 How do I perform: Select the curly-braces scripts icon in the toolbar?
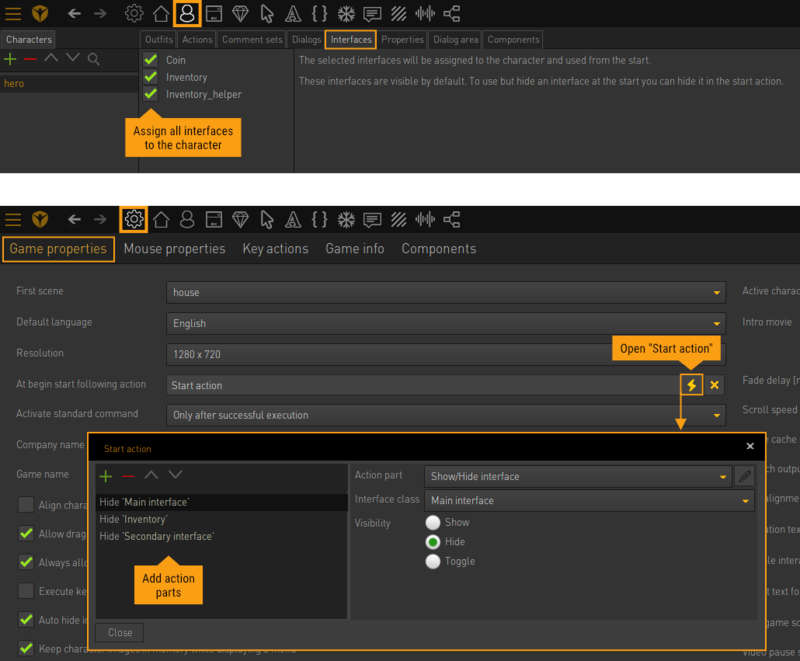tap(320, 14)
